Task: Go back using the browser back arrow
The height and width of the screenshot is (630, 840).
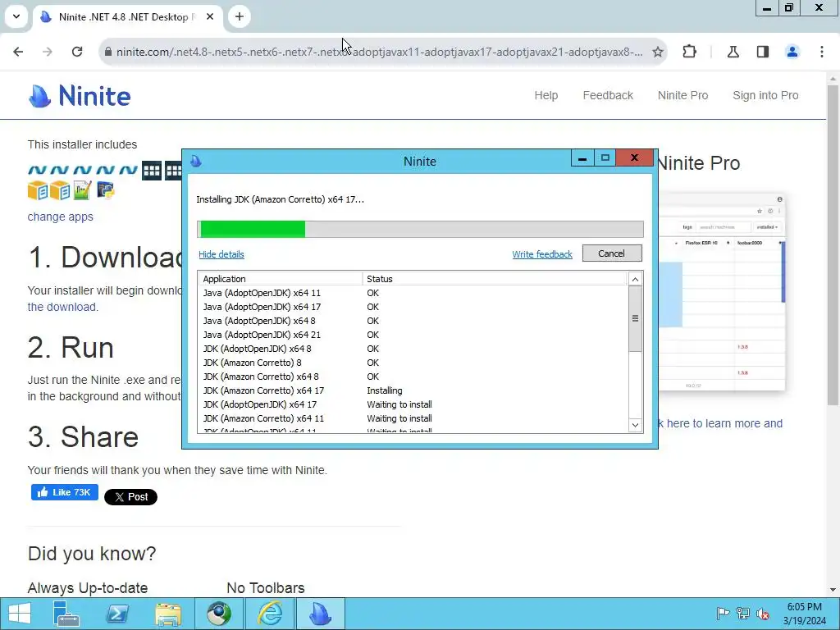Action: pyautogui.click(x=18, y=52)
